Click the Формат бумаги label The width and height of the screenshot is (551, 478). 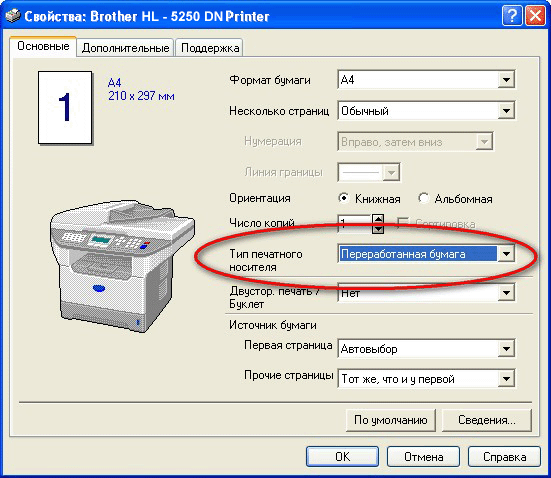[x=270, y=80]
